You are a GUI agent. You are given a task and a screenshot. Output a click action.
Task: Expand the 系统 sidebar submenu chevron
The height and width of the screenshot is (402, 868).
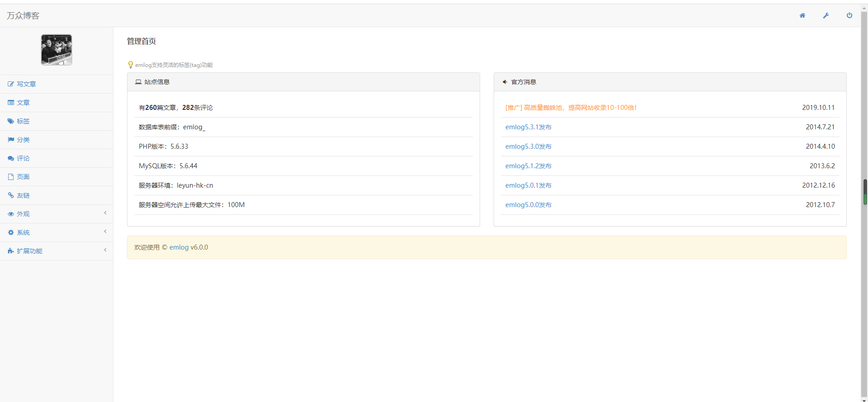[x=105, y=232]
